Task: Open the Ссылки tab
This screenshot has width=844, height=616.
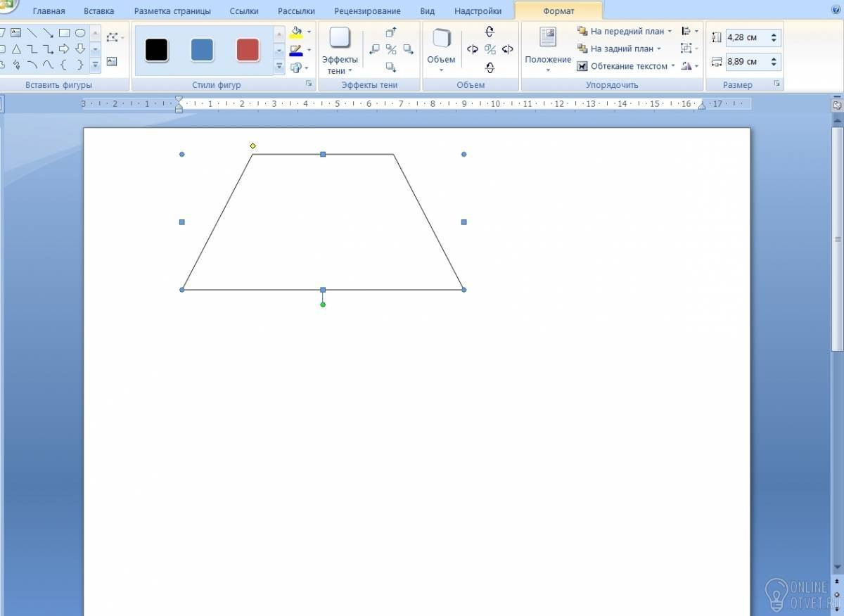Action: click(244, 11)
